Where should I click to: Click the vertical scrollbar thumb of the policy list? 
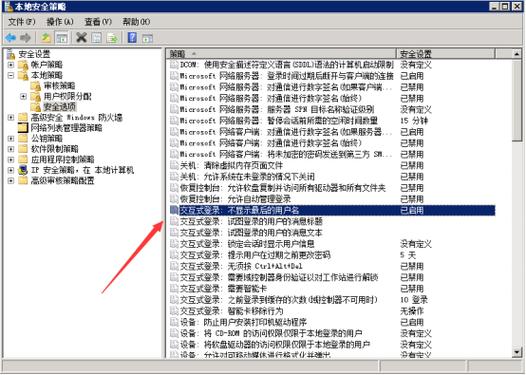[x=517, y=100]
